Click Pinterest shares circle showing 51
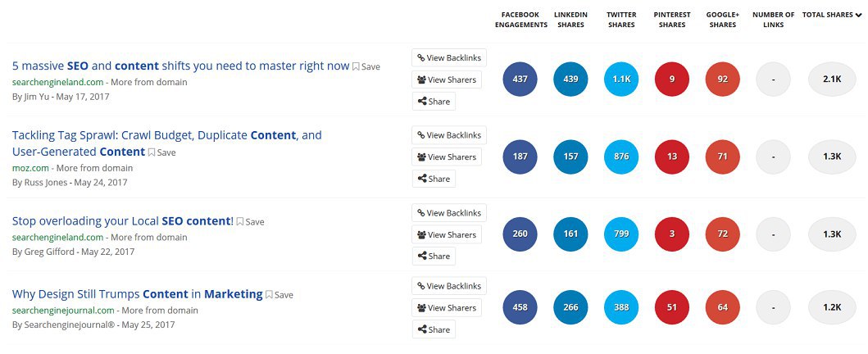 coord(672,307)
